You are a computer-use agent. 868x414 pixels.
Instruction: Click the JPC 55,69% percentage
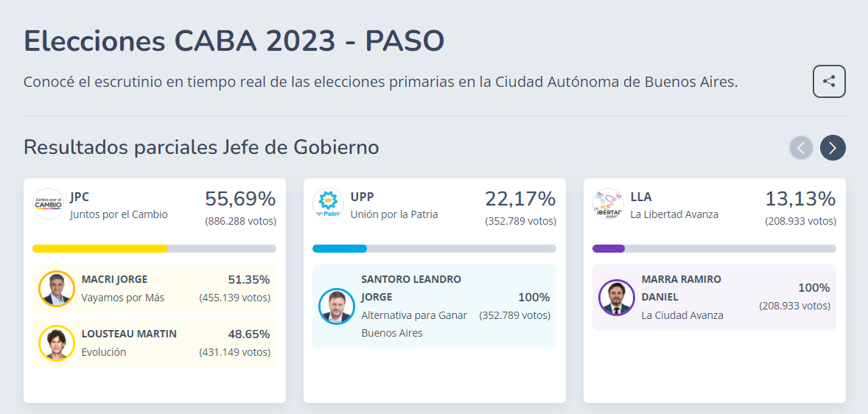[240, 199]
